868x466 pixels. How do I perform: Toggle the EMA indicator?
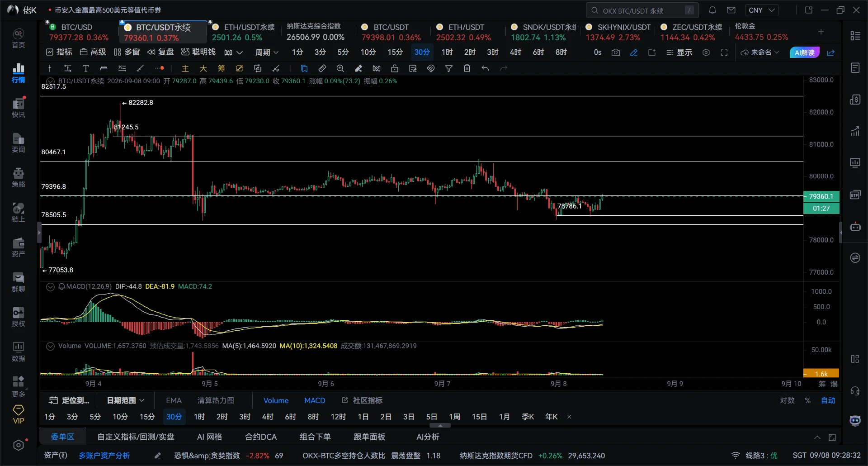pos(174,400)
